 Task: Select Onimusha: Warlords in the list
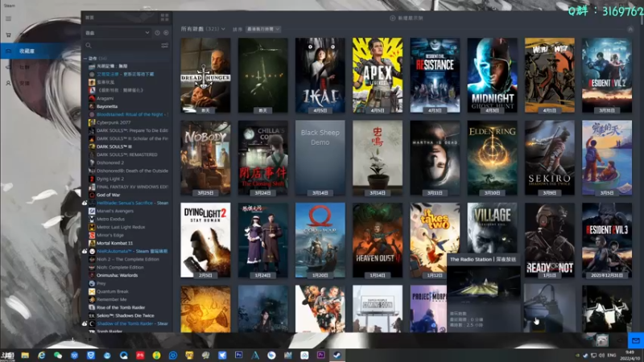pos(117,275)
